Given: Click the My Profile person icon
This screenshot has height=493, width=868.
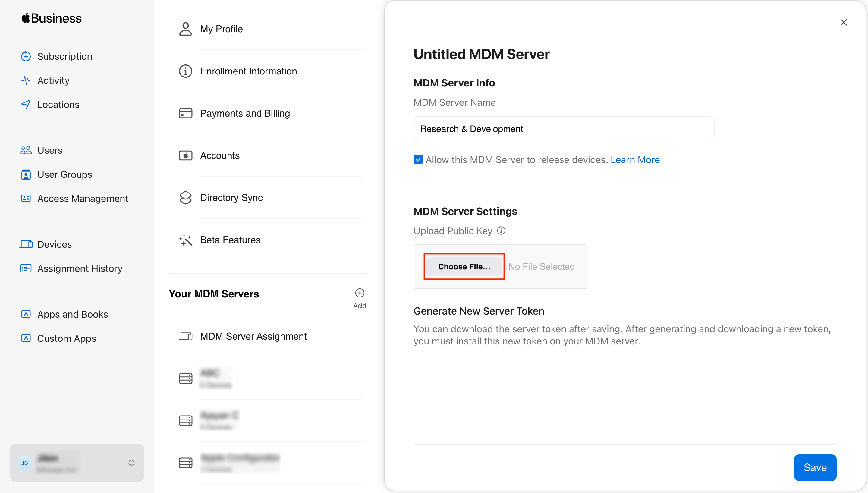Looking at the screenshot, I should pyautogui.click(x=186, y=29).
